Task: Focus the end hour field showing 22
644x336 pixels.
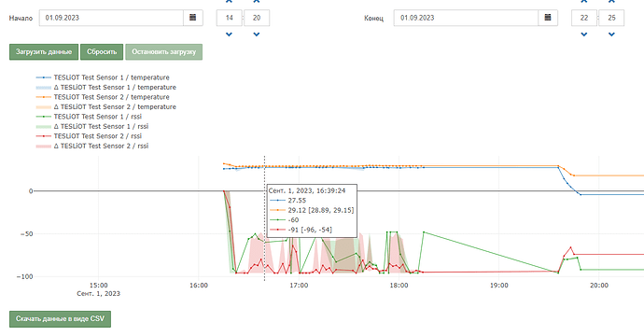Action: (584, 18)
